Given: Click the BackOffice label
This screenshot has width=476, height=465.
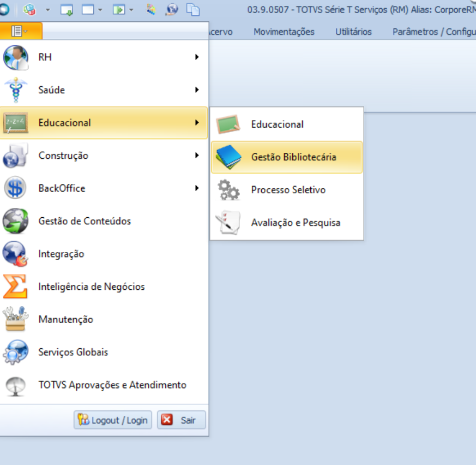Looking at the screenshot, I should pos(62,188).
